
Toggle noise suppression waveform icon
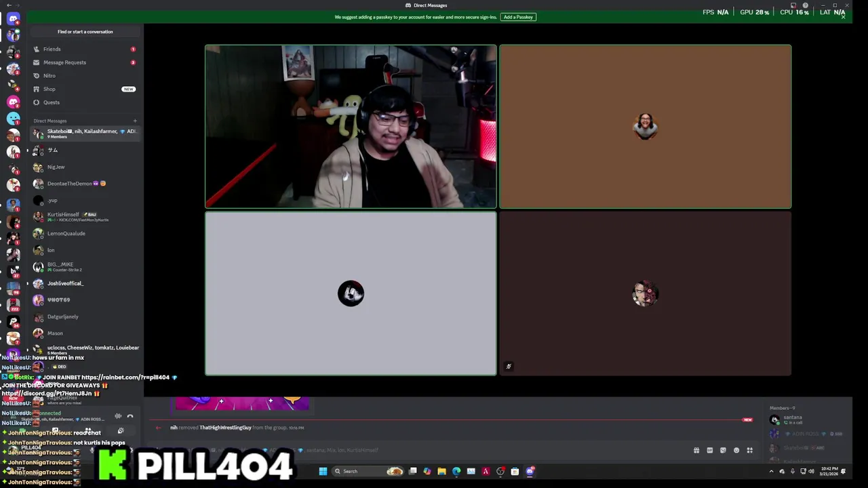pos(118,416)
